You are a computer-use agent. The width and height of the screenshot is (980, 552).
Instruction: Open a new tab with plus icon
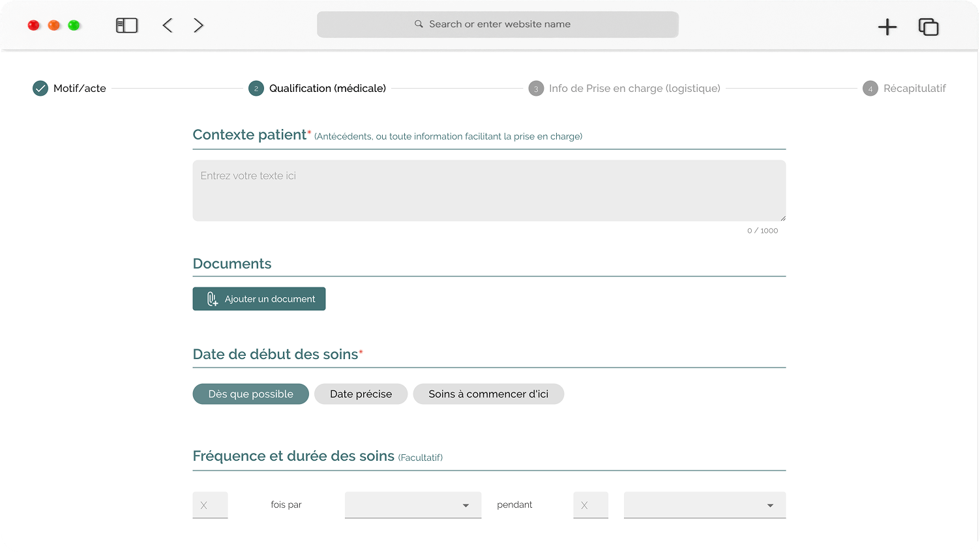[887, 27]
